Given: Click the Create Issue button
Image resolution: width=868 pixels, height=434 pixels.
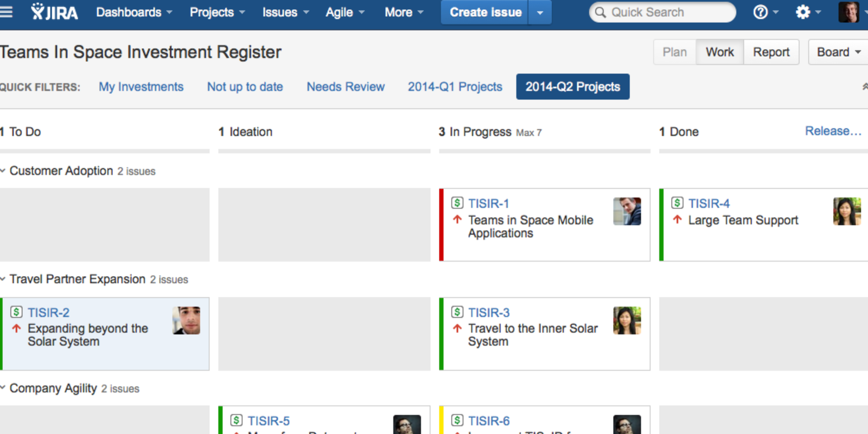Looking at the screenshot, I should 486,12.
